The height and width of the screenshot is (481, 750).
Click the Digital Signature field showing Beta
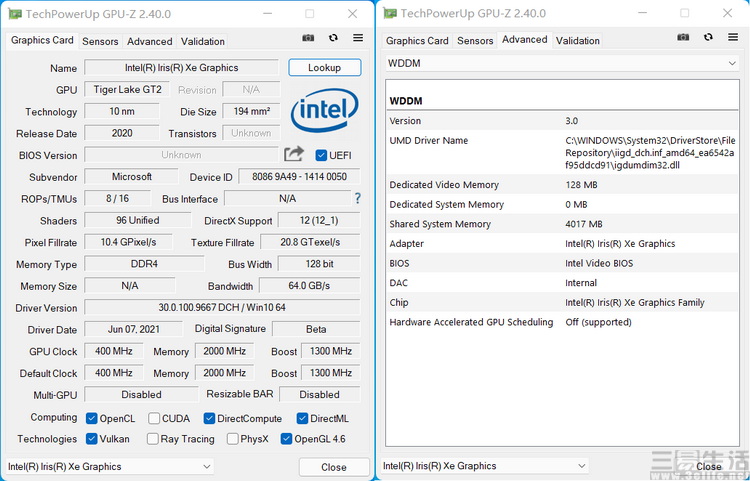tap(316, 329)
